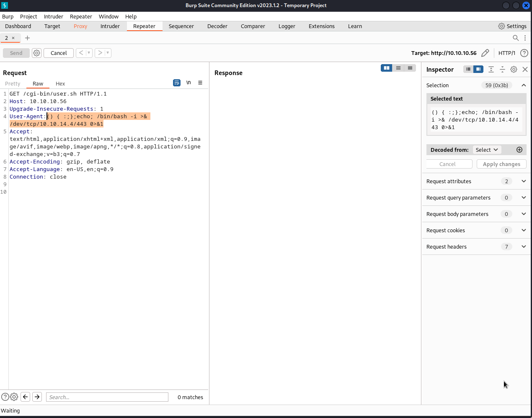
Task: Open the Repeater three-dot options menu
Action: coord(525,38)
